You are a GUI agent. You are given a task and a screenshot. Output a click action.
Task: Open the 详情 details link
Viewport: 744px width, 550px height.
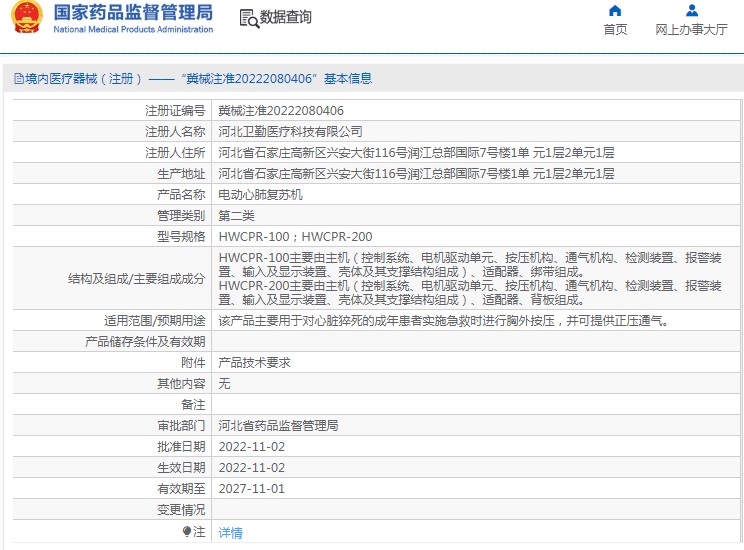[x=230, y=532]
